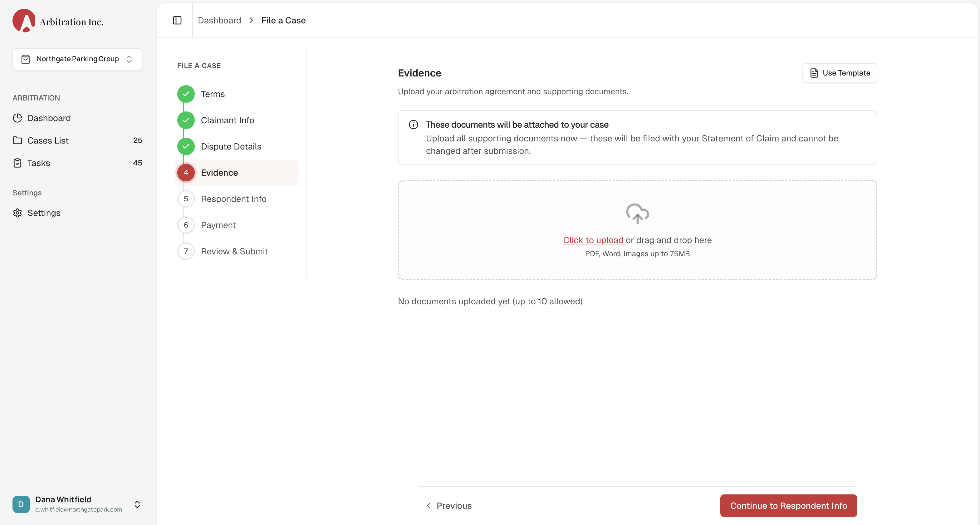Click the document icon in Use Template

click(814, 73)
